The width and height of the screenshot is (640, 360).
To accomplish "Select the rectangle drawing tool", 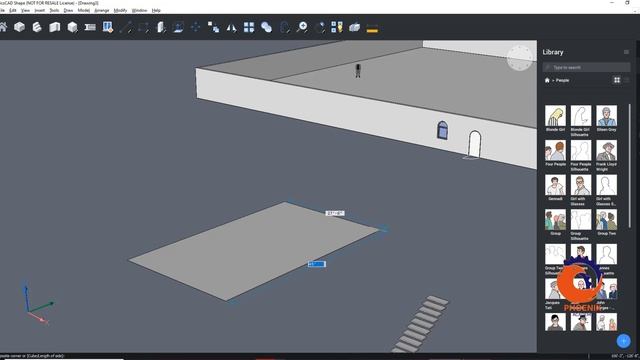I will coord(143,27).
